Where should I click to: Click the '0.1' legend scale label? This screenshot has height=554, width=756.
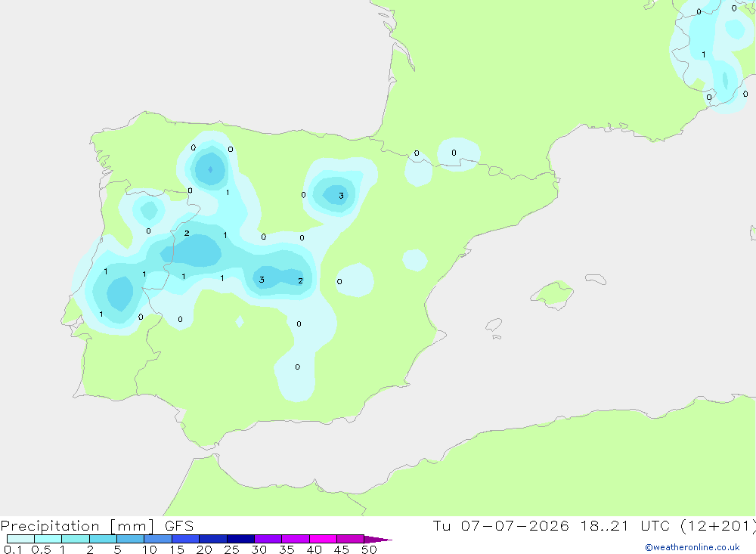coord(13,549)
